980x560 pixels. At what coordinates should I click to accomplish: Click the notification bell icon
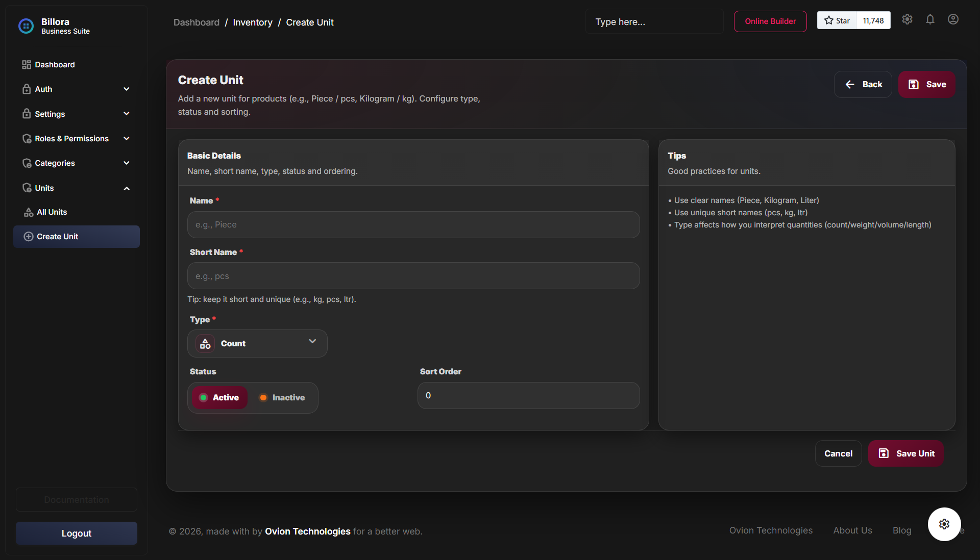click(x=930, y=19)
